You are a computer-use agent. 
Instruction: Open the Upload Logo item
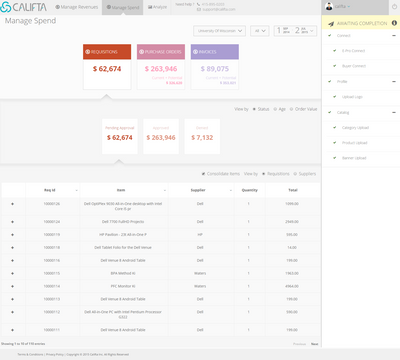(x=352, y=97)
